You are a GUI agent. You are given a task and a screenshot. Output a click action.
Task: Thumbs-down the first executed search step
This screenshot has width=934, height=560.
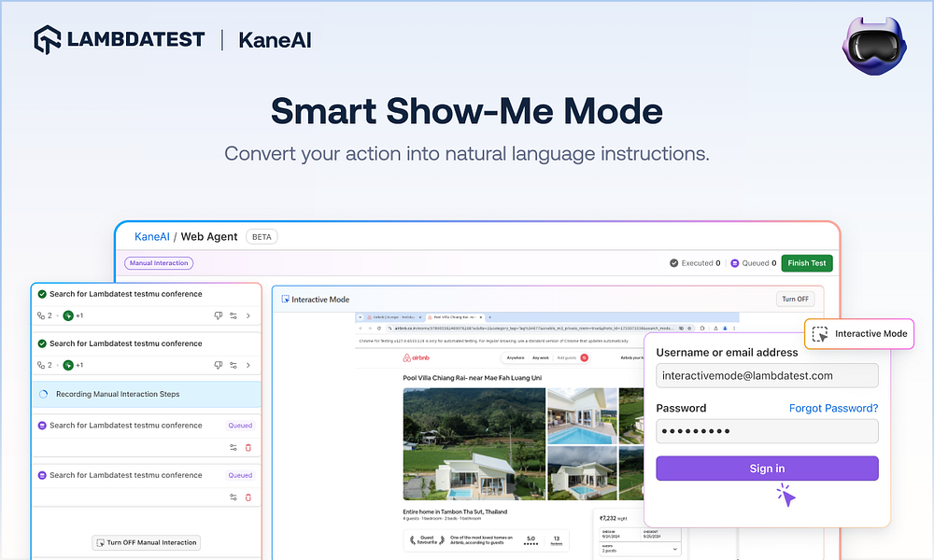point(218,316)
